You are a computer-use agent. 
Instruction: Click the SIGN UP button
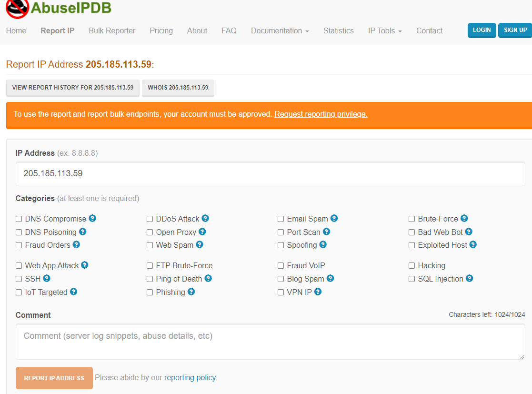point(515,30)
